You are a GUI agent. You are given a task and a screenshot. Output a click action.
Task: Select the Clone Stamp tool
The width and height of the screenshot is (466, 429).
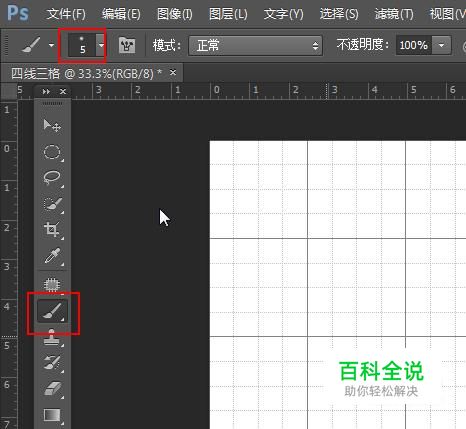(52, 337)
